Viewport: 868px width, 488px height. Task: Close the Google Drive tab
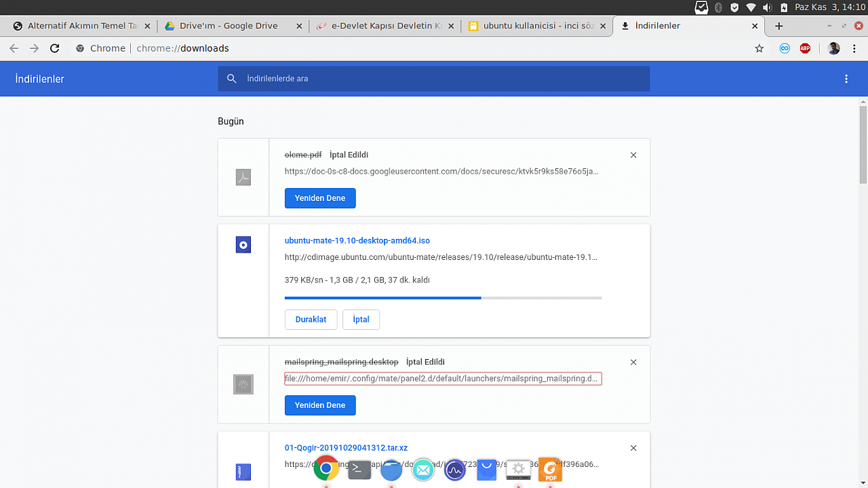click(x=299, y=26)
